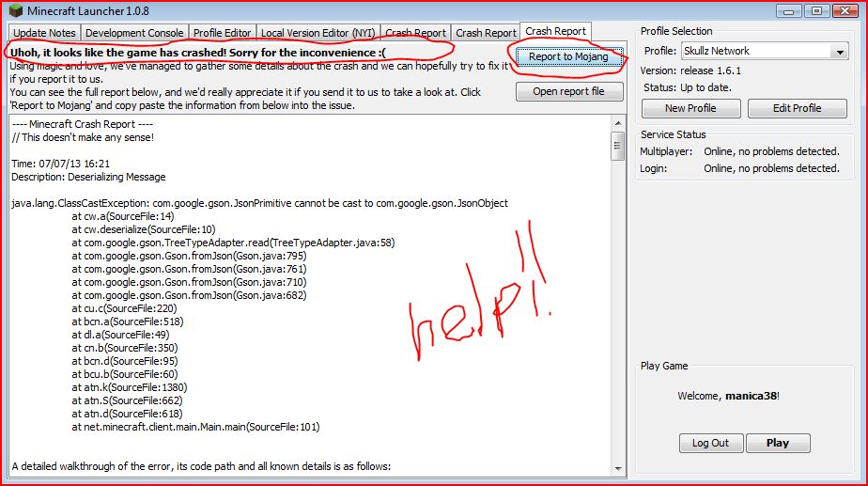Close the Minecraft Launcher window

coord(845,10)
